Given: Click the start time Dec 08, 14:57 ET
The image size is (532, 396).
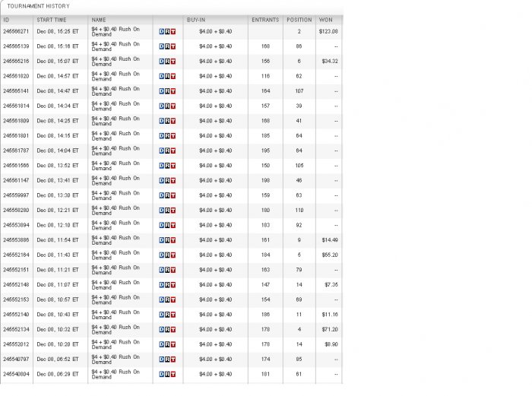Looking at the screenshot, I should (x=58, y=76).
